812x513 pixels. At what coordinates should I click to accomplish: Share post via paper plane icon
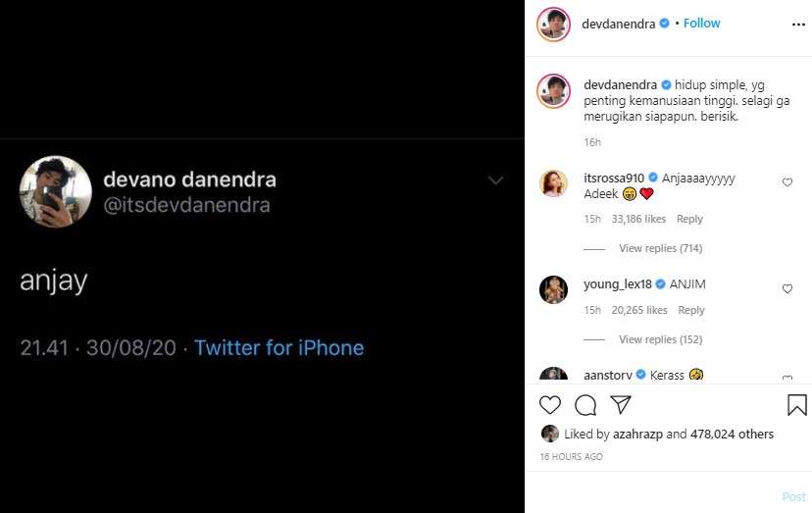click(621, 405)
